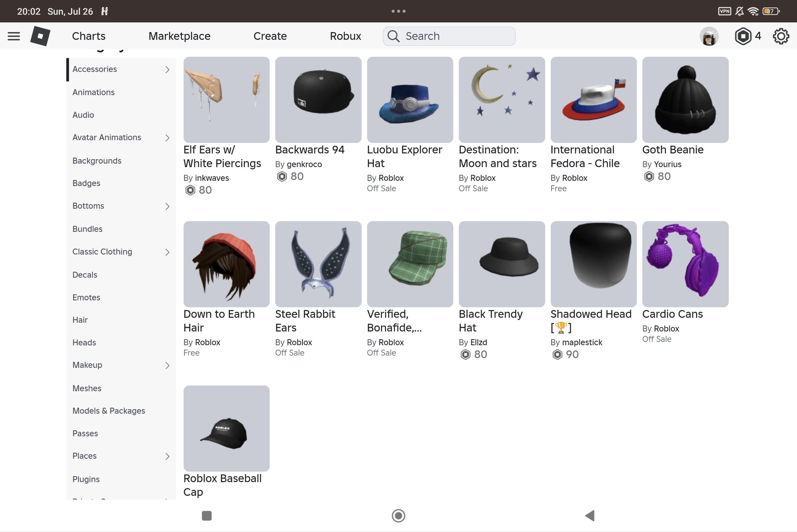Open the Cardio Cans headphones thumbnail
The width and height of the screenshot is (797, 532).
(x=685, y=264)
